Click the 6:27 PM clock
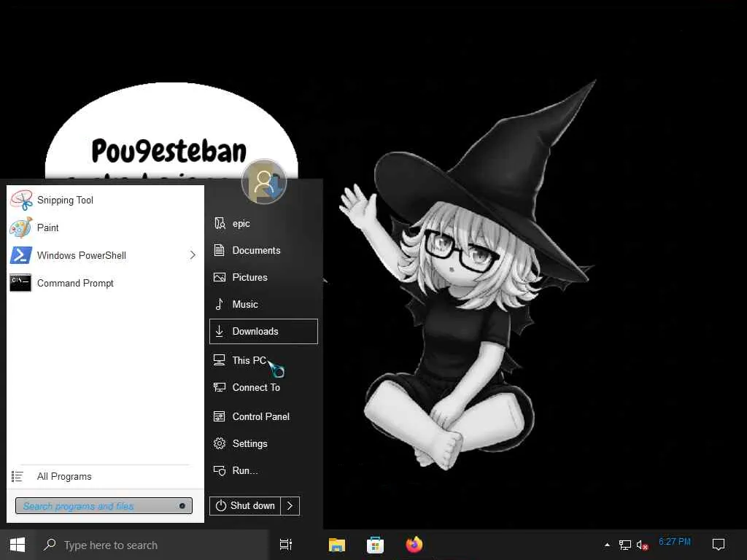Screen dimensions: 747x560 tap(675, 542)
